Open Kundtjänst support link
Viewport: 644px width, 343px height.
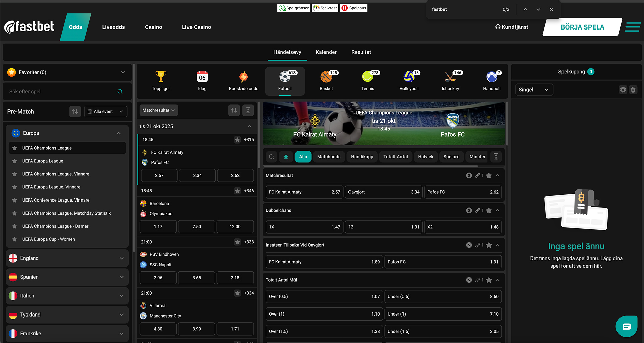click(512, 27)
